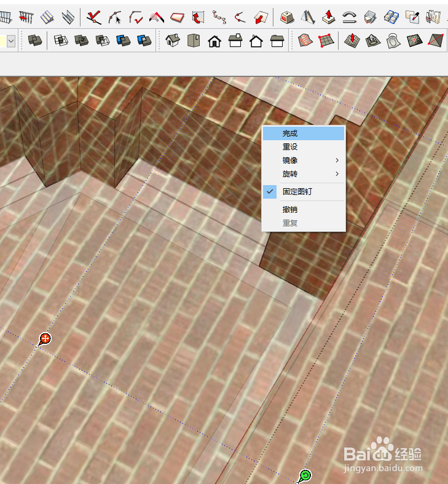Choose 完成 in the context menu
The width and height of the screenshot is (448, 484).
click(x=304, y=133)
